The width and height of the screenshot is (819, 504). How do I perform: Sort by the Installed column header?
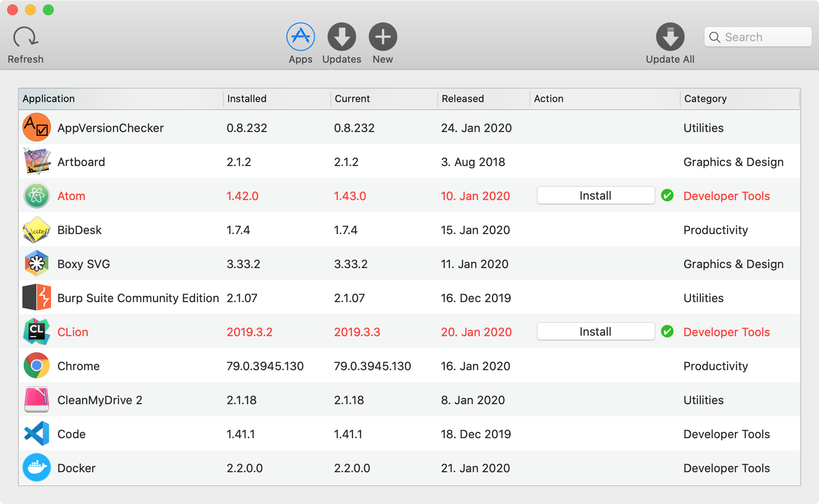click(x=277, y=99)
